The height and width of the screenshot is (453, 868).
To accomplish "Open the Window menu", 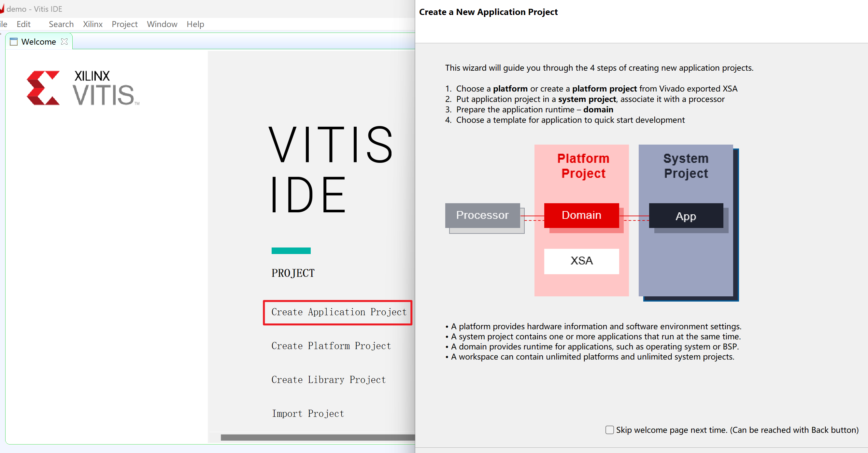I will click(x=162, y=24).
